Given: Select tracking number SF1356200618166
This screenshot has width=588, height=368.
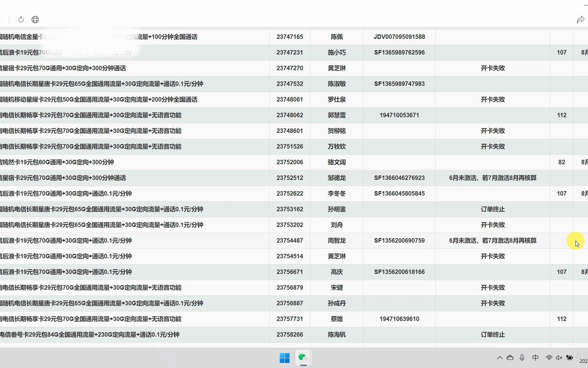Looking at the screenshot, I should pyautogui.click(x=399, y=272).
